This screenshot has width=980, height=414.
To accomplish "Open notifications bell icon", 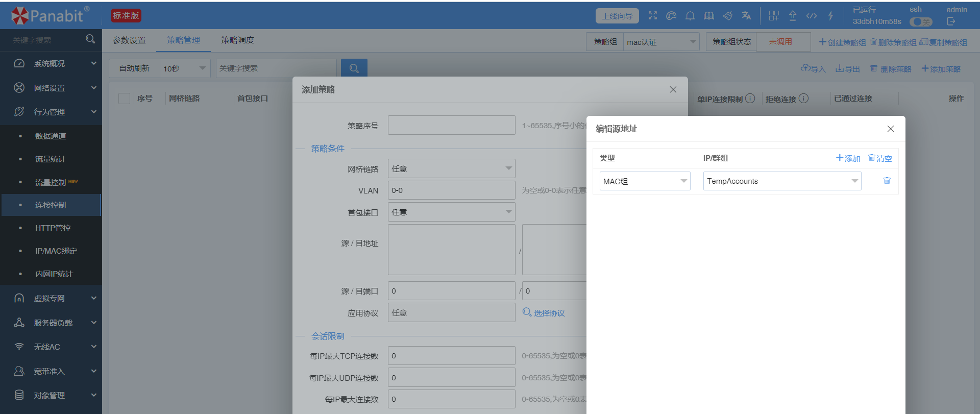I will coord(690,16).
